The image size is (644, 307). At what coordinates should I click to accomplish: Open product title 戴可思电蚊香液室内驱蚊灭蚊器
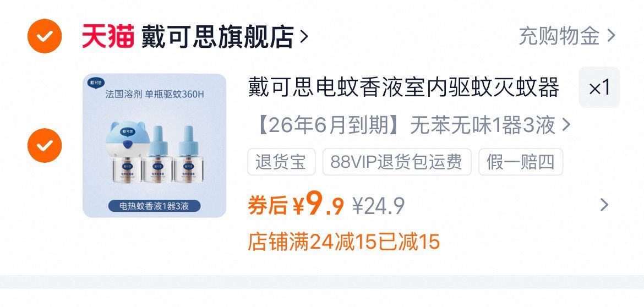(403, 87)
